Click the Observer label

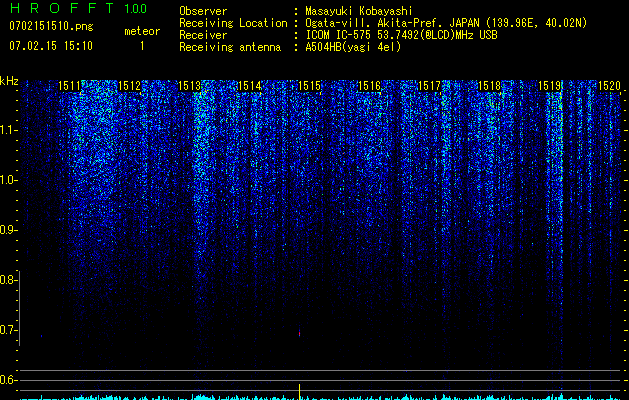[x=203, y=11]
